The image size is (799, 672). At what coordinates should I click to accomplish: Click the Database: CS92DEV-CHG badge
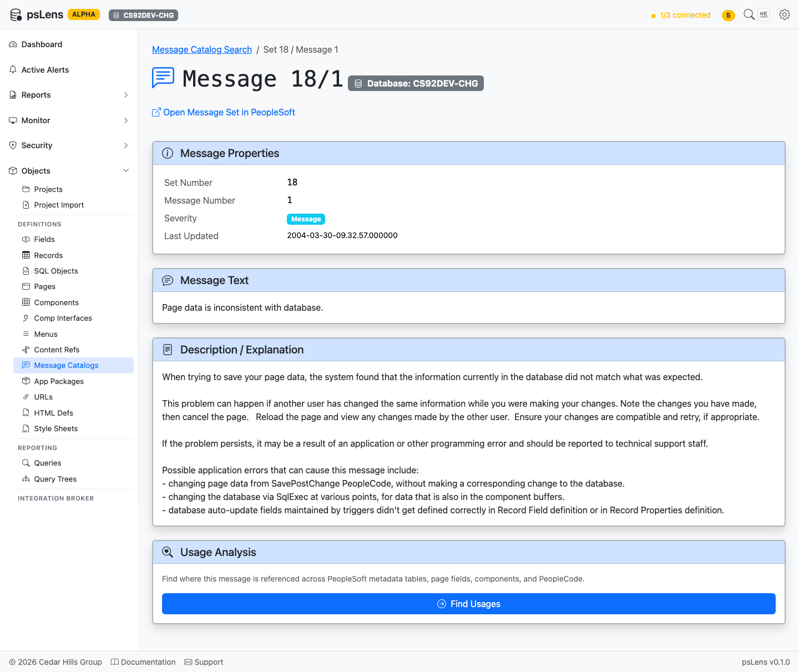(x=416, y=83)
